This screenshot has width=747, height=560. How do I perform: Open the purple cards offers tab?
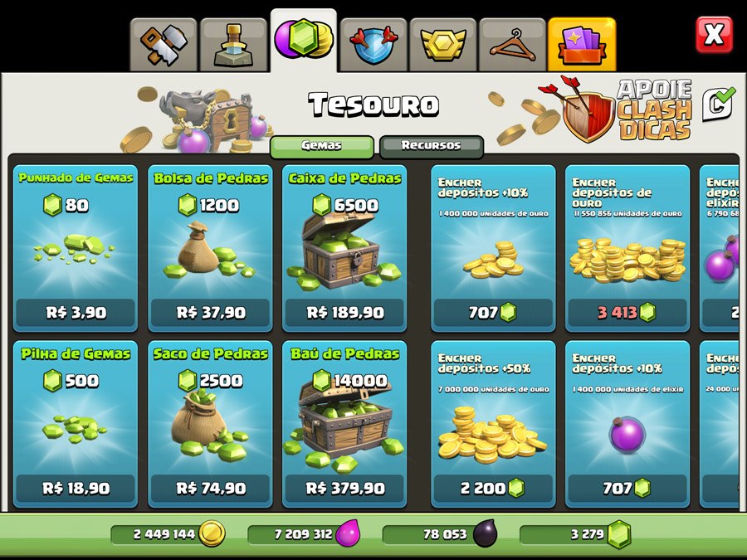point(582,45)
